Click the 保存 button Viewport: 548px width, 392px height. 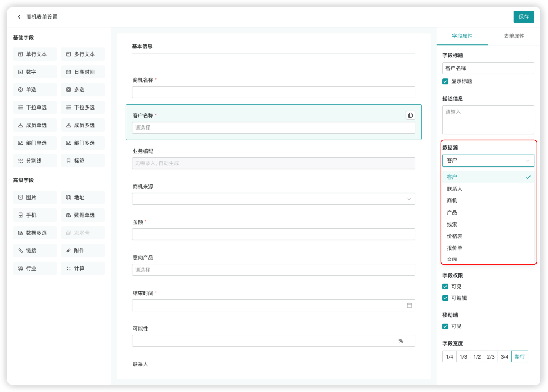(524, 17)
